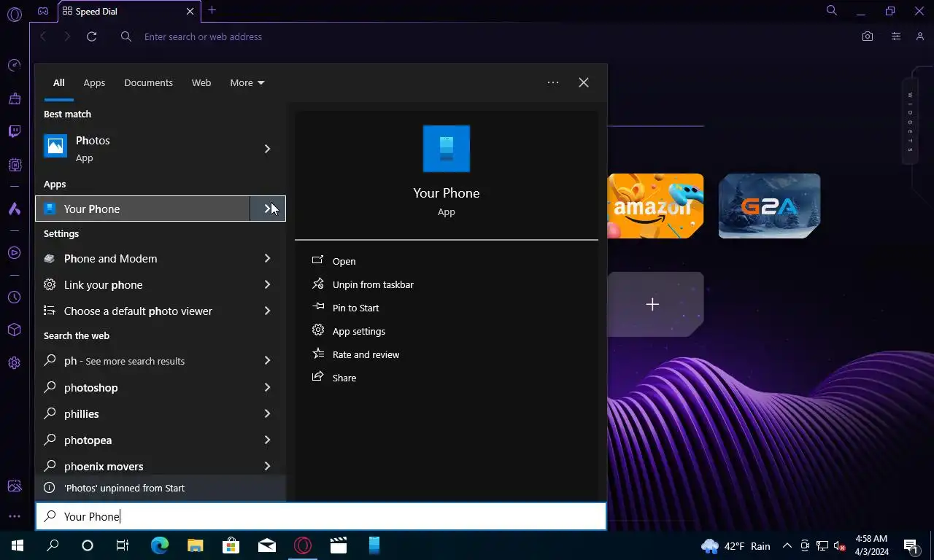Click the Windows Start button

point(18,545)
